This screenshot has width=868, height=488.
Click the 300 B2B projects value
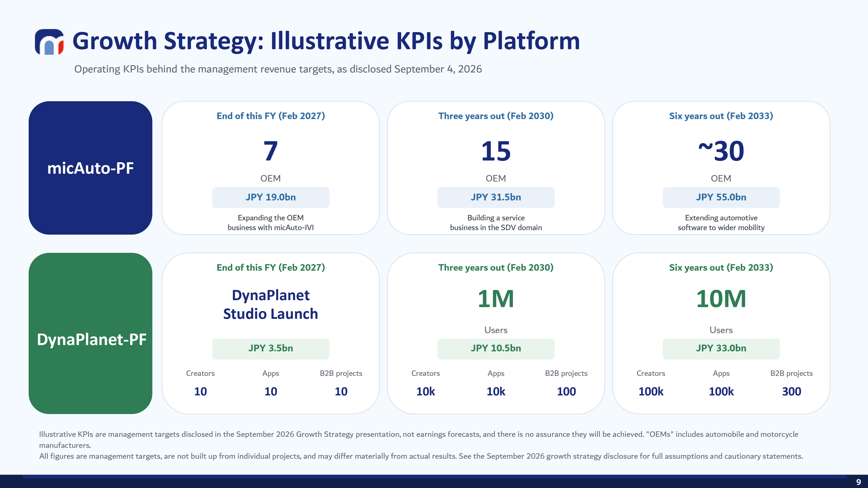tap(792, 391)
